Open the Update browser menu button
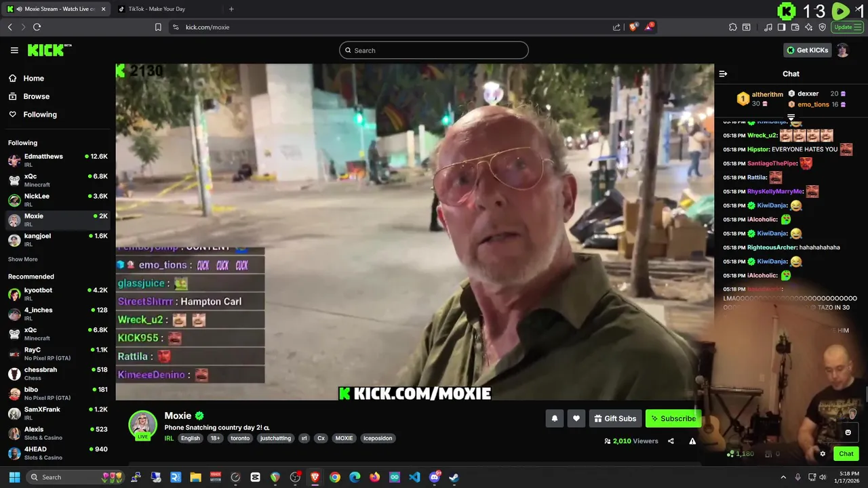This screenshot has height=488, width=868. coord(846,27)
